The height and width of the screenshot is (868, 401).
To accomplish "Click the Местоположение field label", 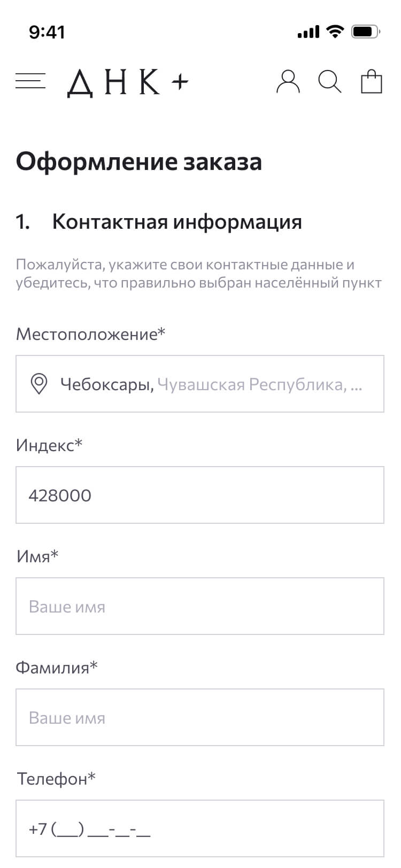I will (91, 334).
